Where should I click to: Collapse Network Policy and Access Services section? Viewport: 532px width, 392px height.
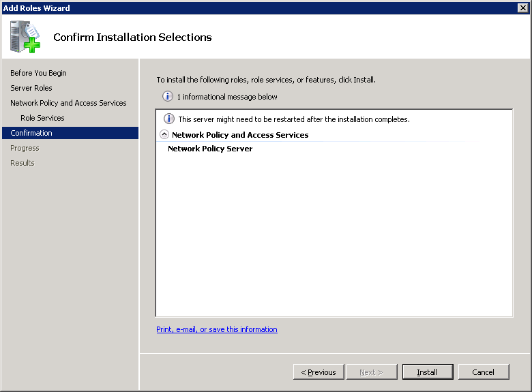click(164, 134)
